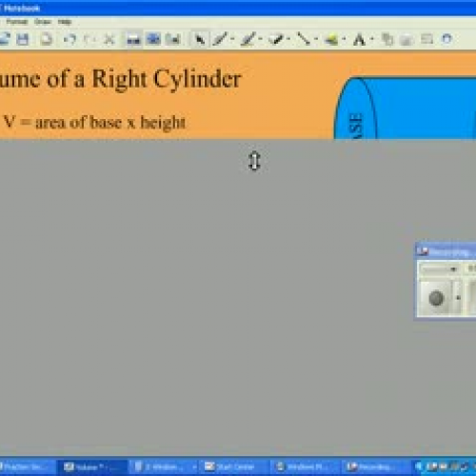Viewport: 476px width, 476px height.
Task: Toggle the Screen Shade icon
Action: tap(133, 40)
